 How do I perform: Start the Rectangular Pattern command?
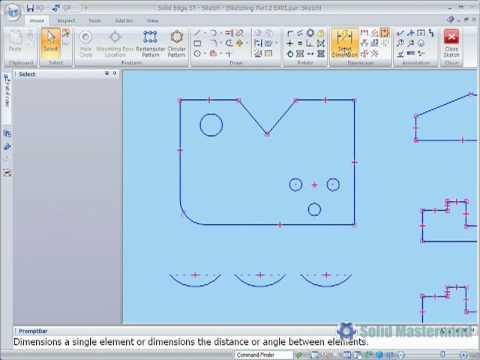coord(150,43)
